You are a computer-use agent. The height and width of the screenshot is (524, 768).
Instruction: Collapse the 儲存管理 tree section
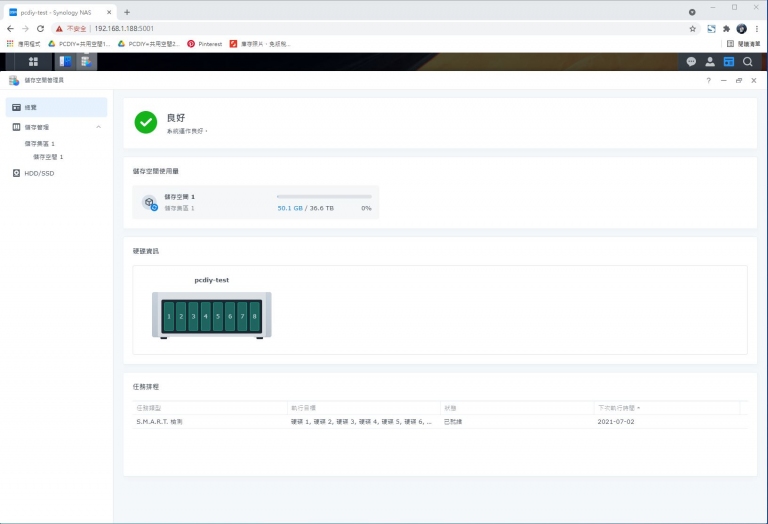pyautogui.click(x=98, y=127)
